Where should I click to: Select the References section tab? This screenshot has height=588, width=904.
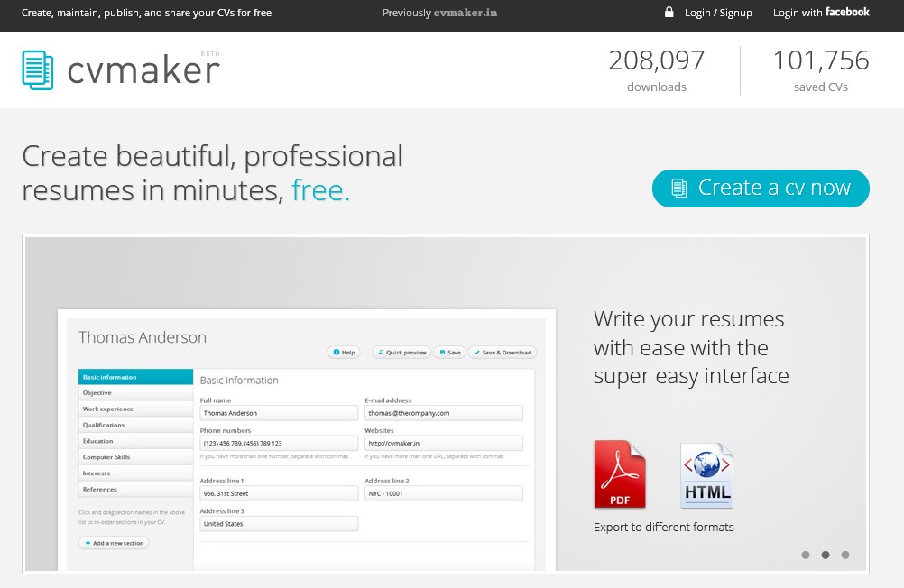click(135, 490)
